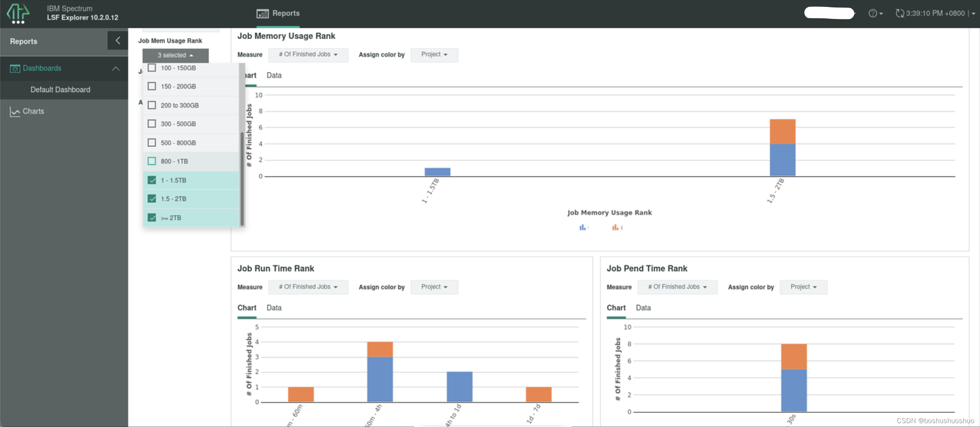The image size is (980, 427).
Task: Open Measure dropdown in Job Memory Usage Rank
Action: tap(308, 55)
